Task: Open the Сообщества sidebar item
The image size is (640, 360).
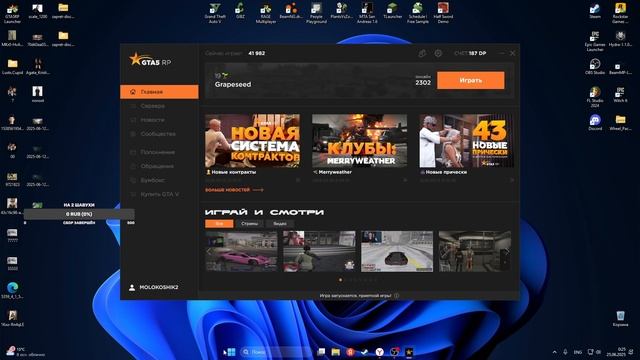Action: pyautogui.click(x=158, y=134)
